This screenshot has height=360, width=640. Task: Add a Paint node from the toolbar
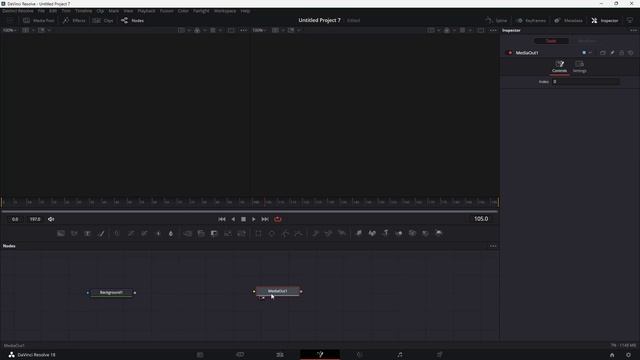(101, 233)
